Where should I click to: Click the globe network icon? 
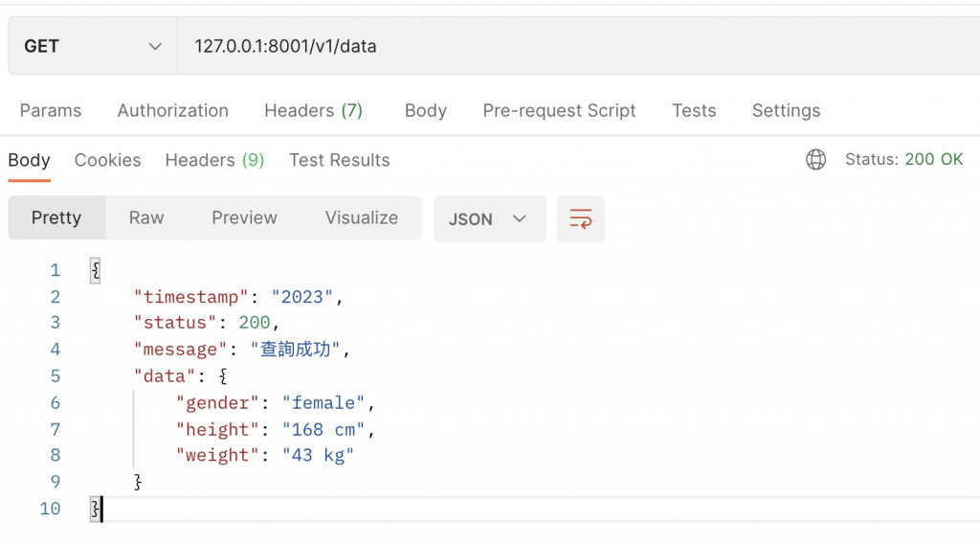(x=815, y=160)
